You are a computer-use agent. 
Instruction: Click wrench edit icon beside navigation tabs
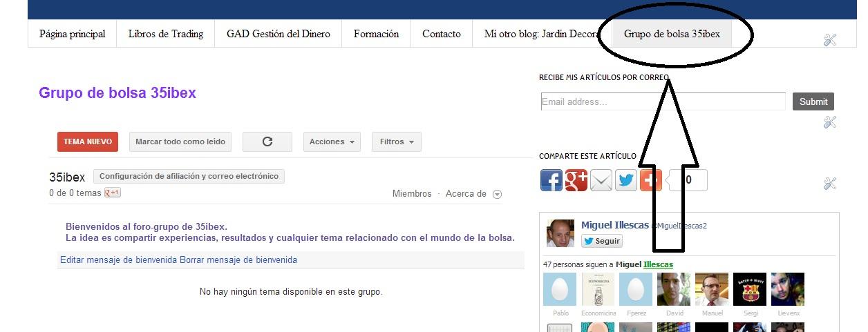[830, 40]
